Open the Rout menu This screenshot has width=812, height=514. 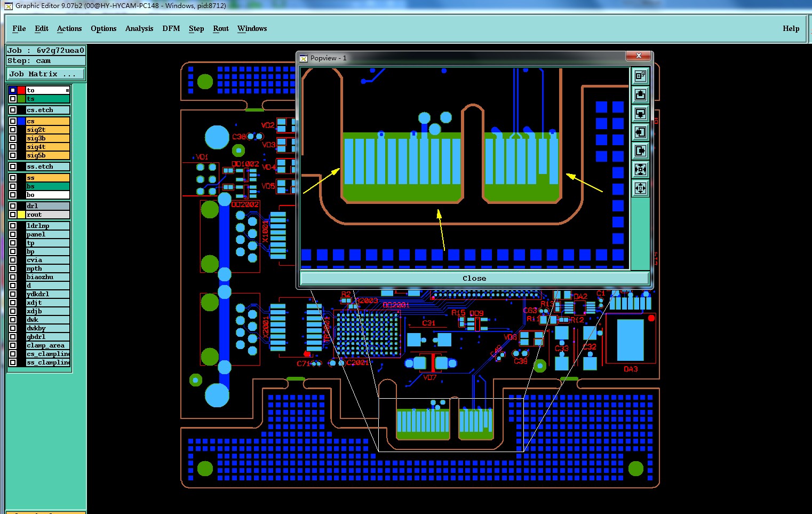tap(221, 28)
